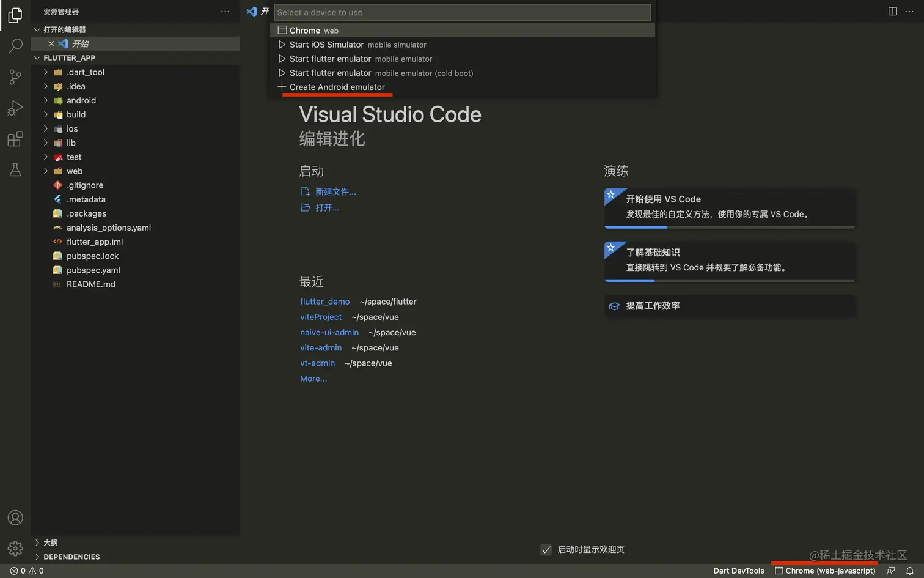This screenshot has height=578, width=924.
Task: Expand the .dart_tool folder
Action: tap(46, 72)
